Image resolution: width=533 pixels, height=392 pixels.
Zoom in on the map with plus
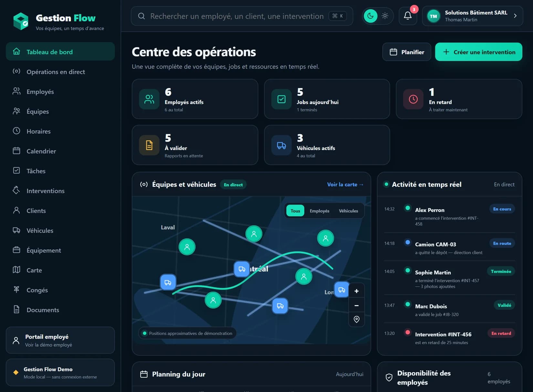(357, 291)
